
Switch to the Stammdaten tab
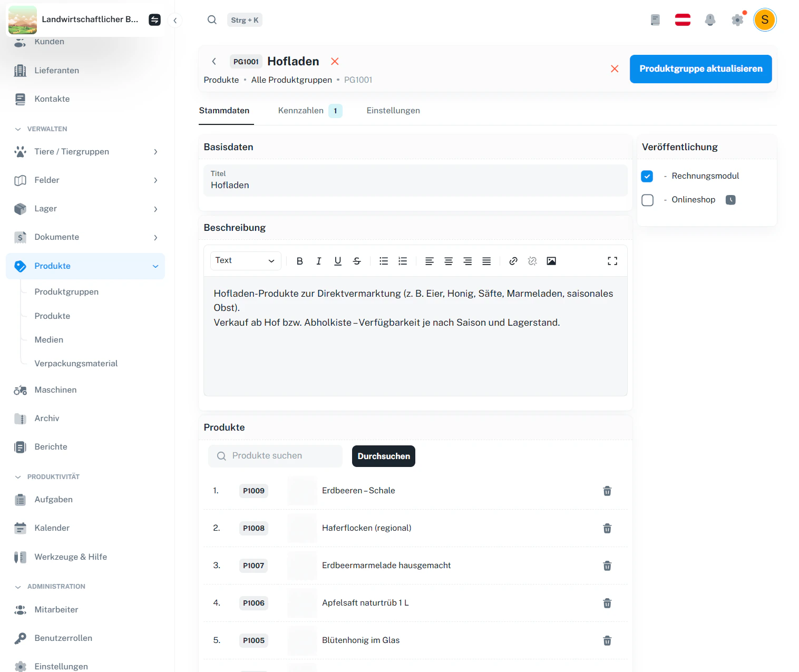(225, 111)
